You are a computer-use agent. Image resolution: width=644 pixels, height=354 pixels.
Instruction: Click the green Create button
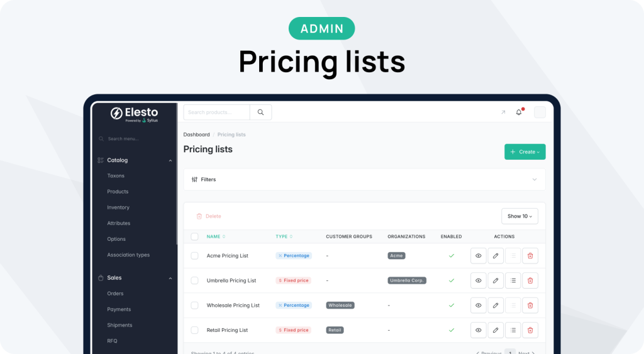click(x=525, y=152)
